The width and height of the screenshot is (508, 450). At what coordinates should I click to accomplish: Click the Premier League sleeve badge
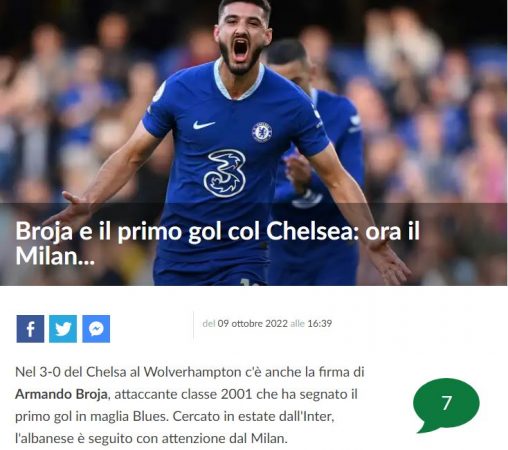(x=159, y=92)
